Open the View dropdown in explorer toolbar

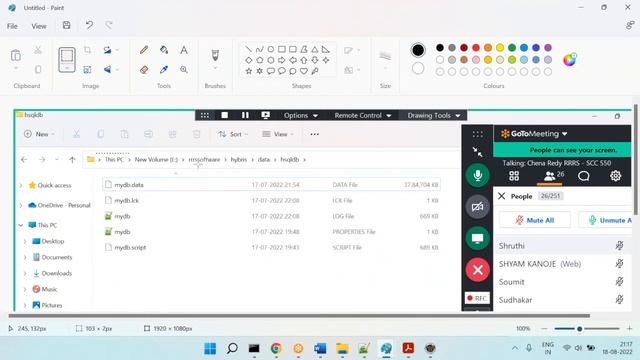pyautogui.click(x=278, y=134)
